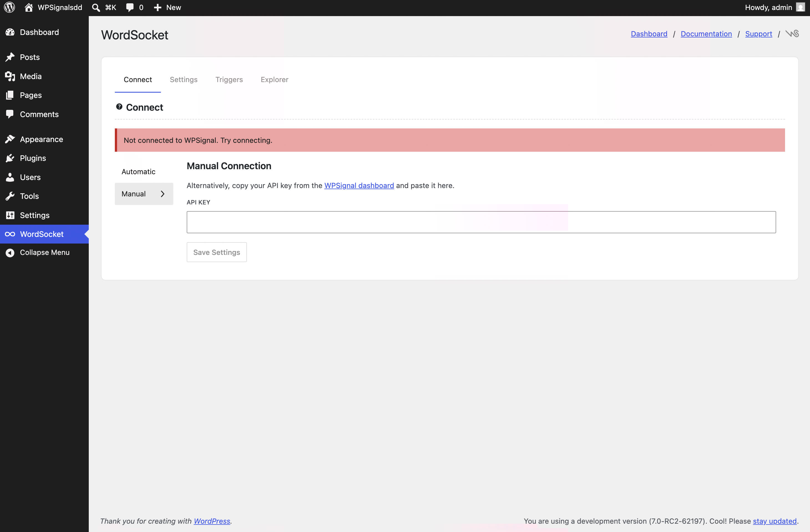The image size is (810, 532).
Task: Open search using the magnifier icon
Action: tap(95, 7)
